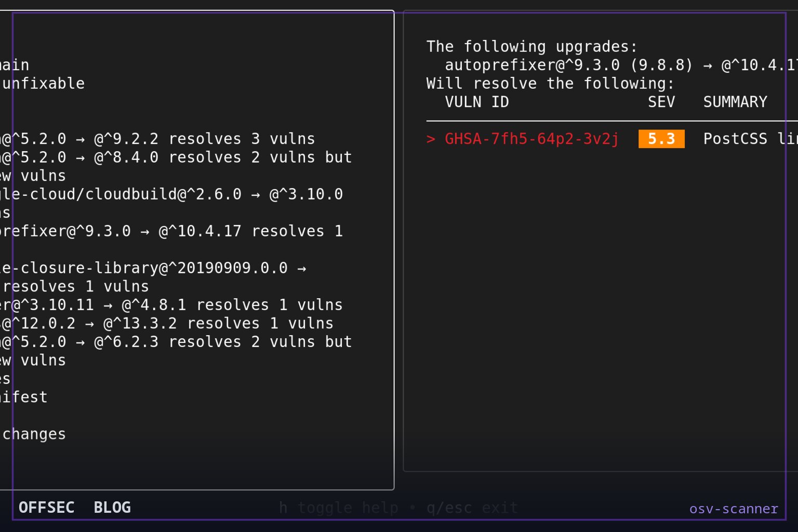Click the PostCSS summary text
Image resolution: width=798 pixels, height=532 pixels.
(750, 139)
